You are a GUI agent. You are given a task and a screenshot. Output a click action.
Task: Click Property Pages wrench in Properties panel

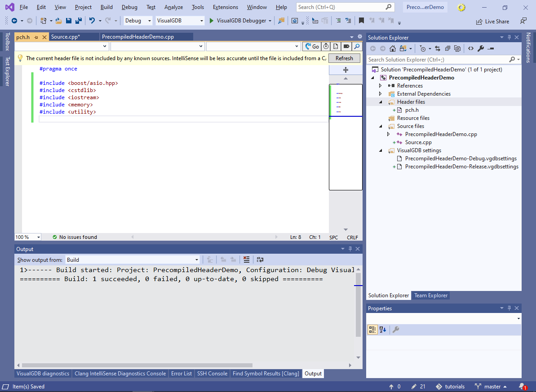[396, 330]
